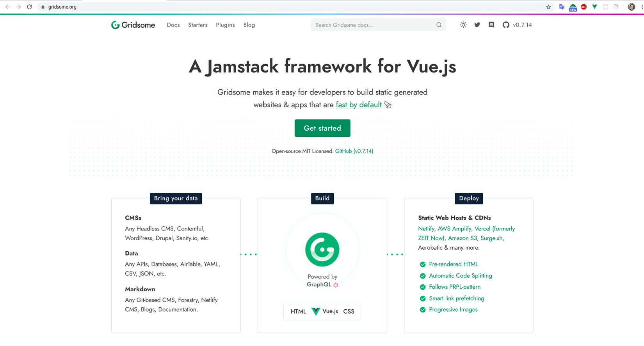Reload the page with the refresh icon

coord(29,7)
